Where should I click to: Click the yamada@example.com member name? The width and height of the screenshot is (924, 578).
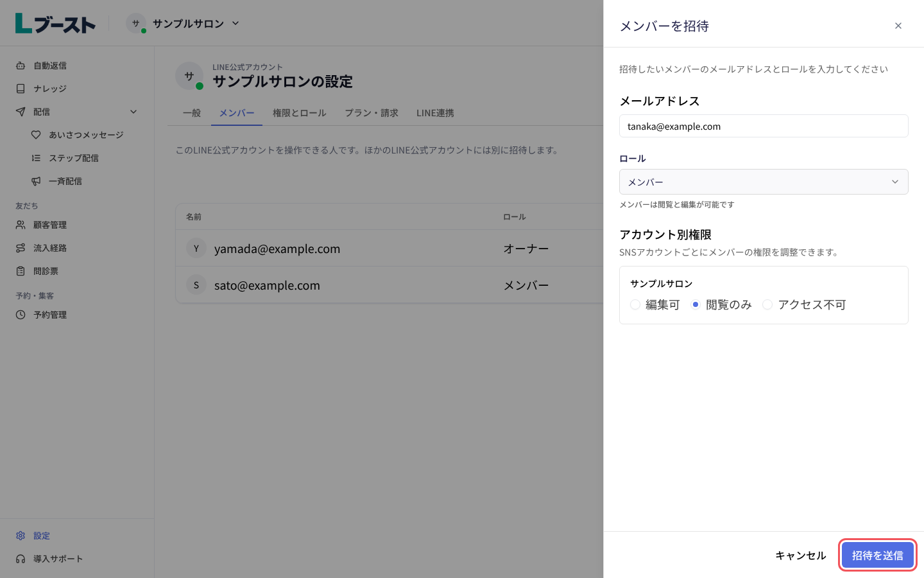tap(277, 249)
